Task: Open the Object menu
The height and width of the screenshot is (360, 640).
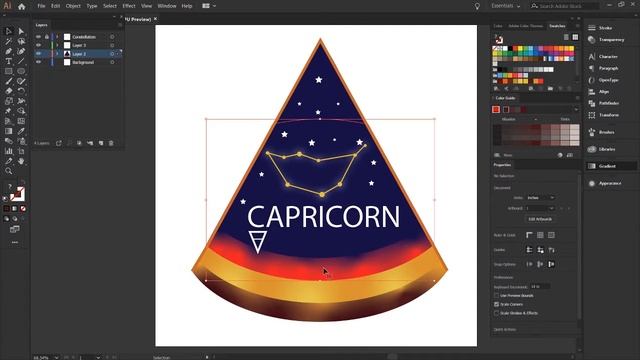Action: pyautogui.click(x=73, y=6)
